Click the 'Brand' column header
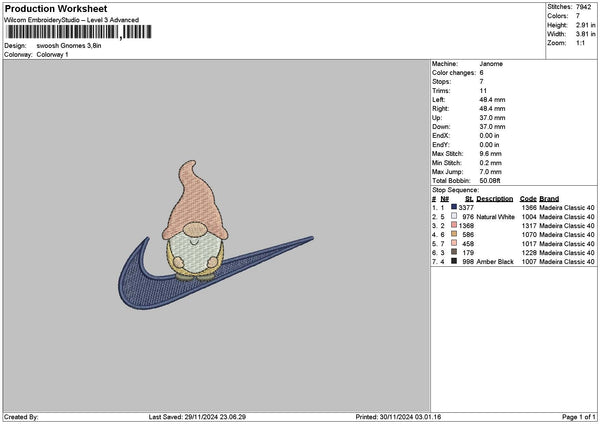 [549, 199]
